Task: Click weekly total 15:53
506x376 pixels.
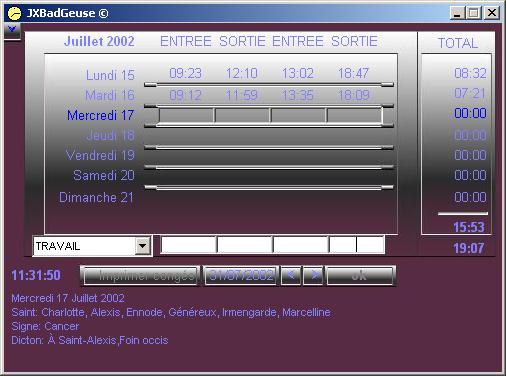Action: 469,227
